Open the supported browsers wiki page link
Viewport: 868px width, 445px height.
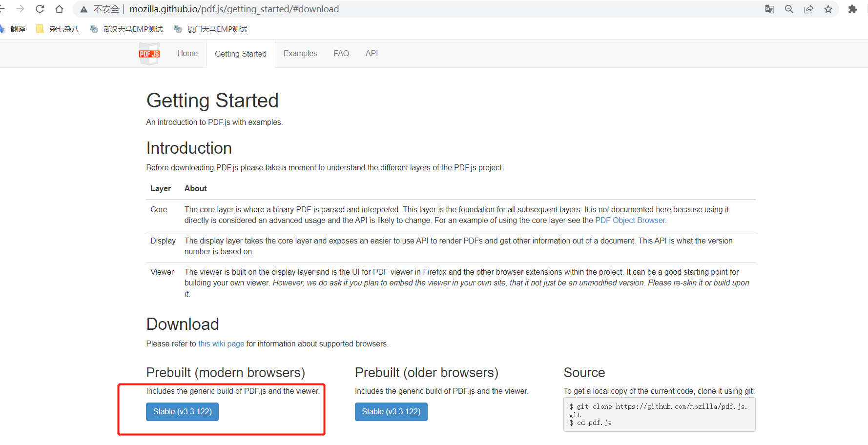(221, 344)
